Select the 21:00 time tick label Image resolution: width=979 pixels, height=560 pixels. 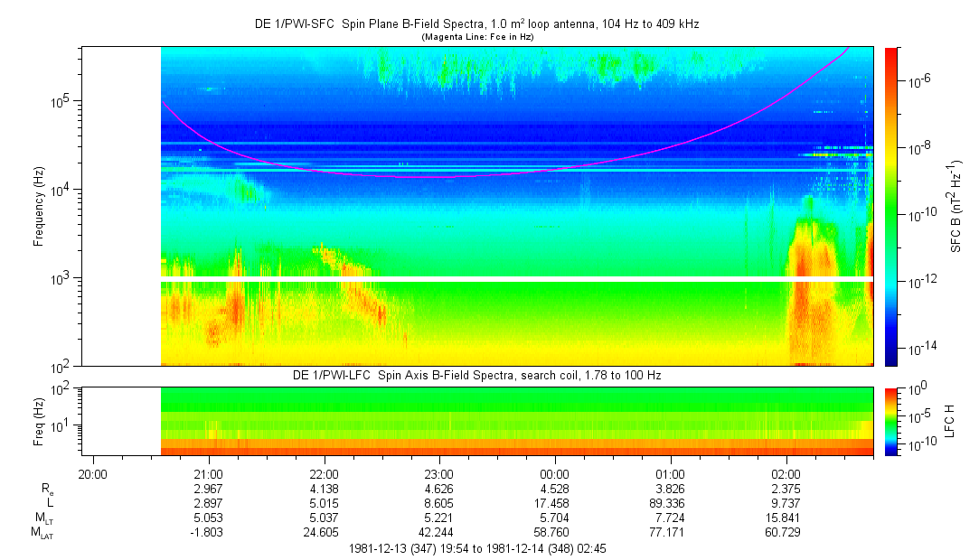pos(209,473)
